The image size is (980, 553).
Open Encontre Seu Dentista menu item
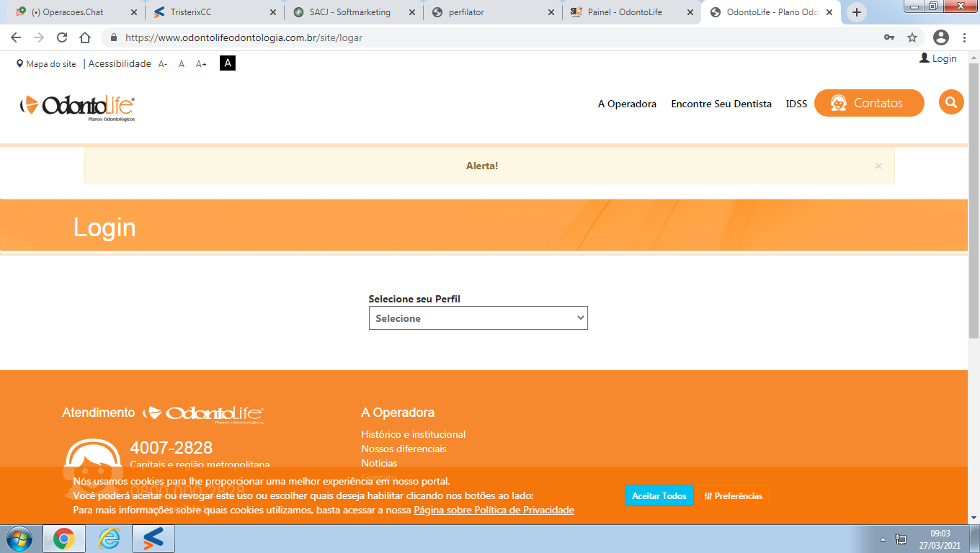tap(721, 104)
